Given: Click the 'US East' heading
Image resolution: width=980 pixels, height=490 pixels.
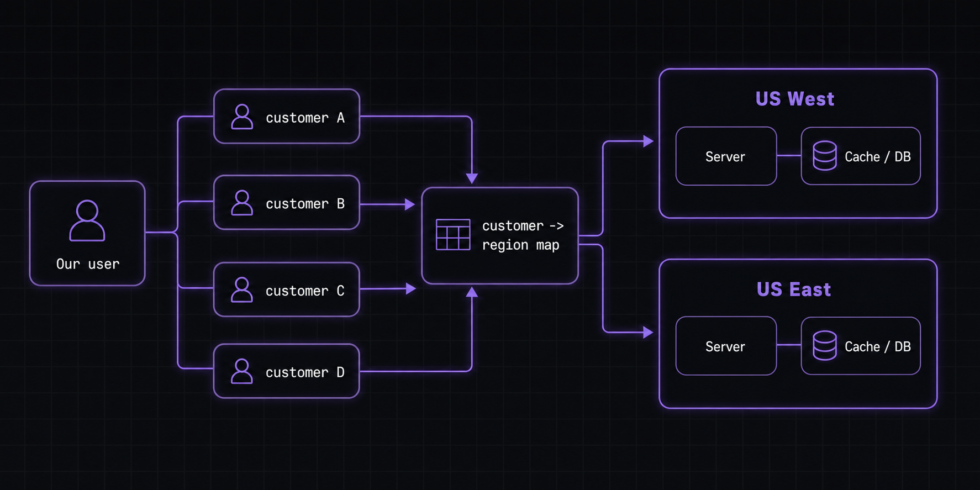Looking at the screenshot, I should pyautogui.click(x=794, y=289).
